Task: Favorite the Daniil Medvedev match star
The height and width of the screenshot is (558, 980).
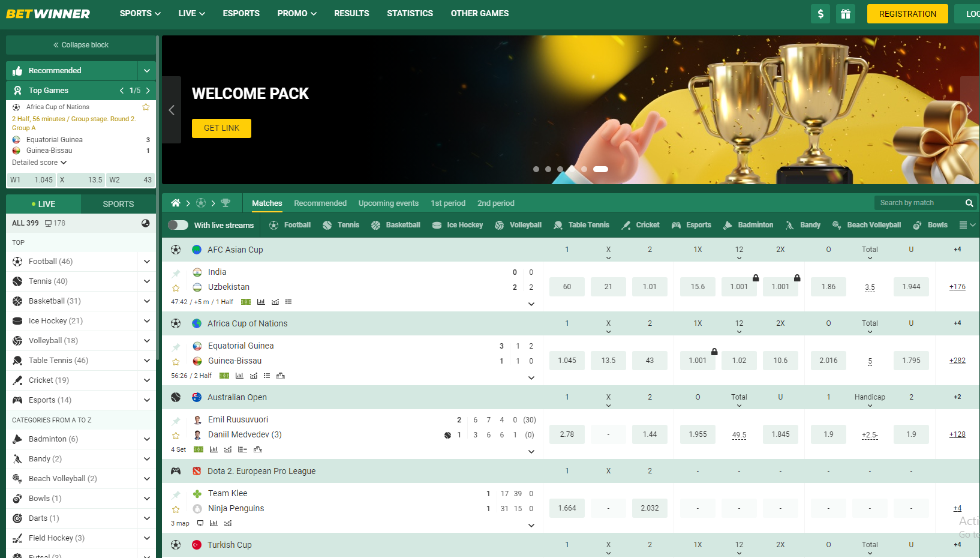Action: point(176,436)
